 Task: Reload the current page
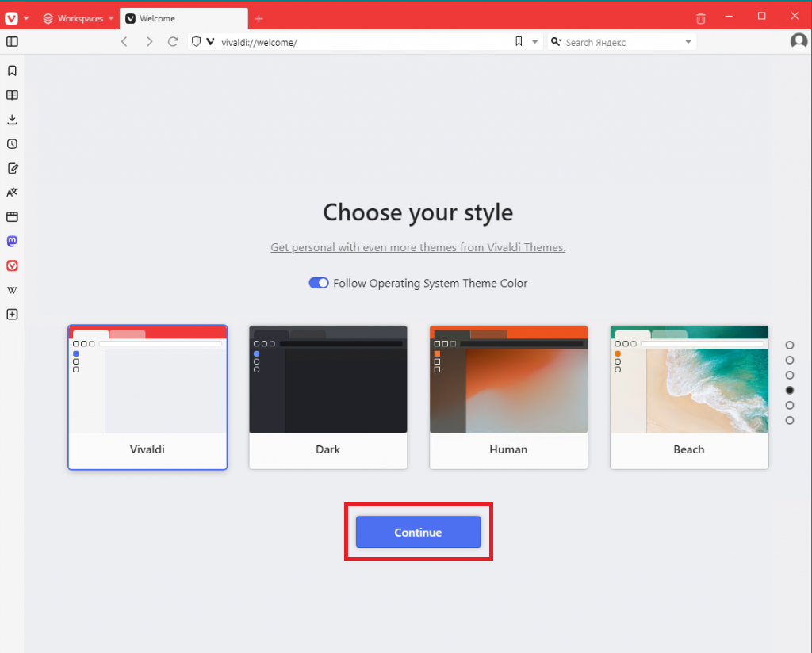click(173, 42)
